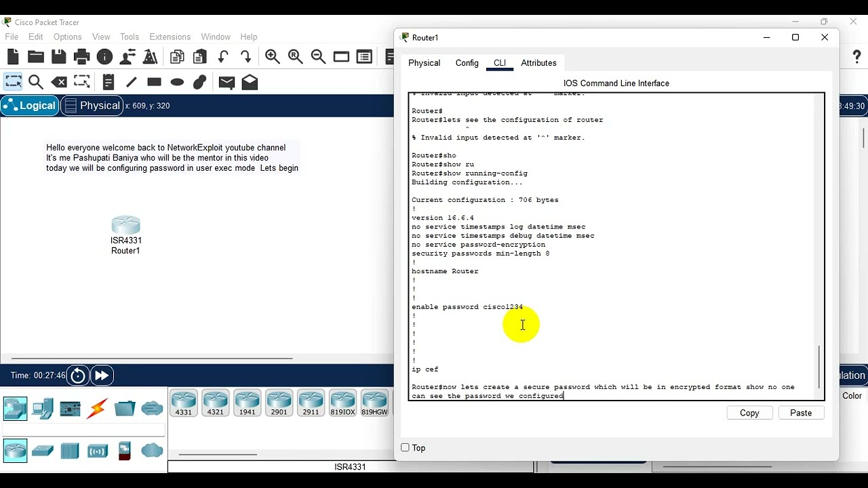Toggle the Top checkbox
Image resolution: width=868 pixels, height=488 pixels.
(406, 447)
